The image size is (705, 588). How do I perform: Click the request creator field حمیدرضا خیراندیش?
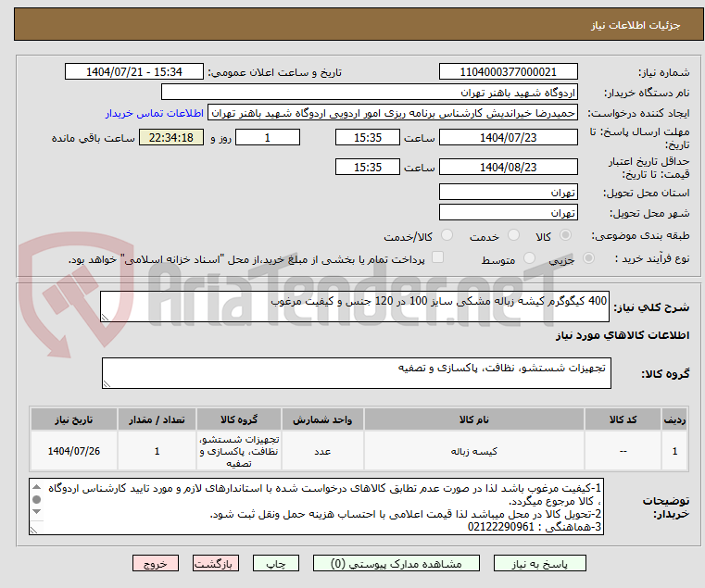pos(393,113)
